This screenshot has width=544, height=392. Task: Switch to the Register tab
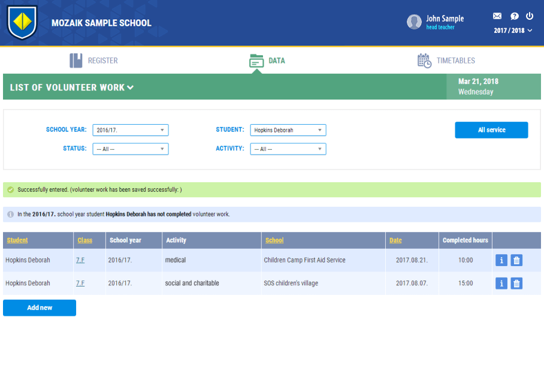click(94, 61)
